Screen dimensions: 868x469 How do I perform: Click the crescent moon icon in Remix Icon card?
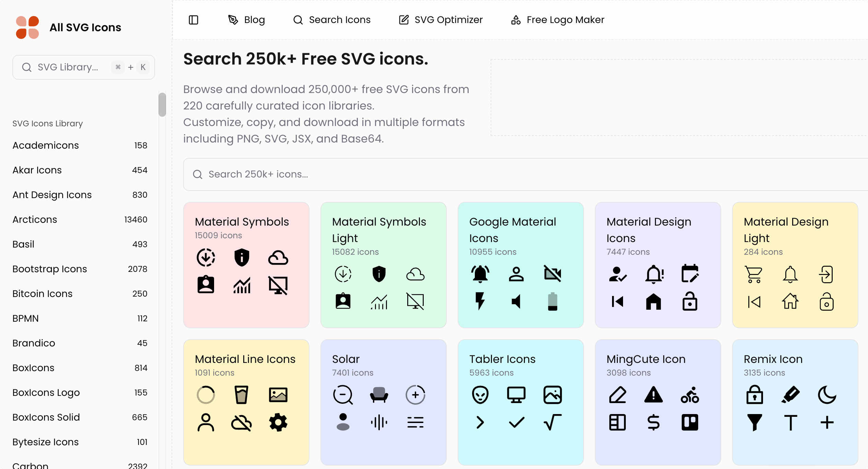click(827, 394)
